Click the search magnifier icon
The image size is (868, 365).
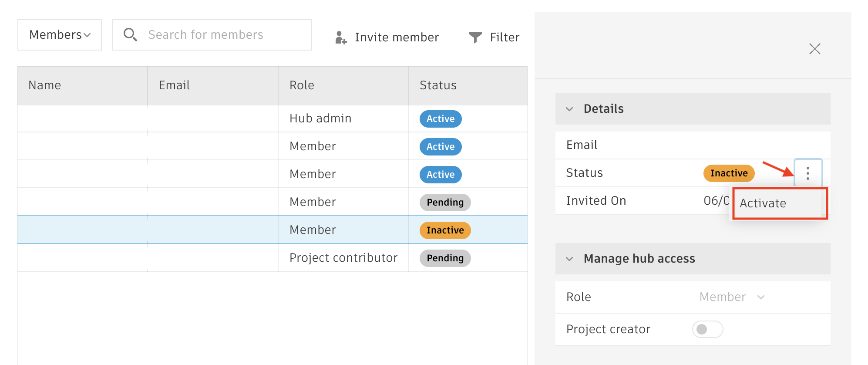(130, 35)
